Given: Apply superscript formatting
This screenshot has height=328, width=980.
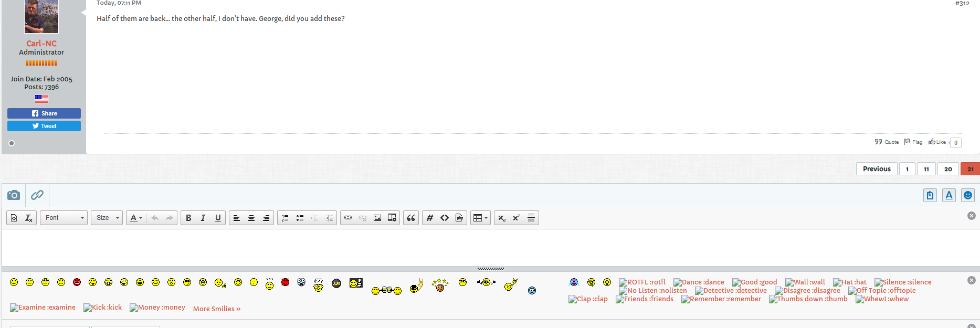Looking at the screenshot, I should (x=517, y=218).
